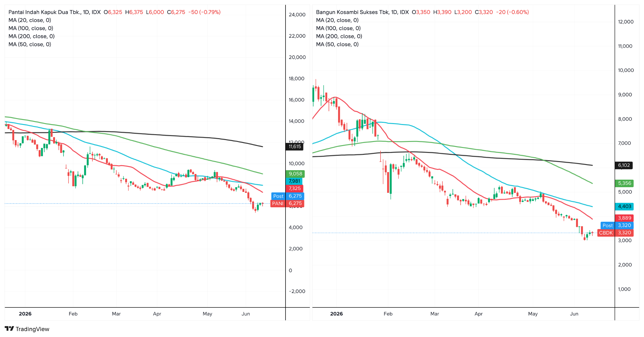Click Feb on PANI time axis

73,314
